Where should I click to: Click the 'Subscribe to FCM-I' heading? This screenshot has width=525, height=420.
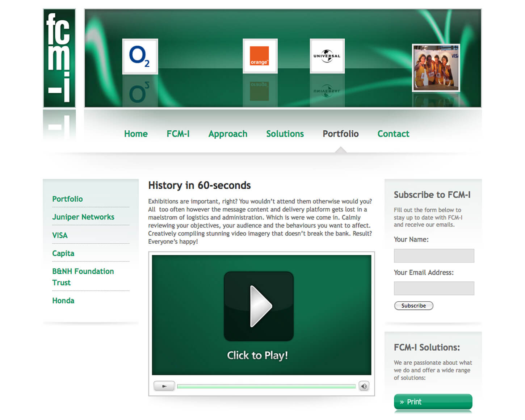tap(432, 195)
